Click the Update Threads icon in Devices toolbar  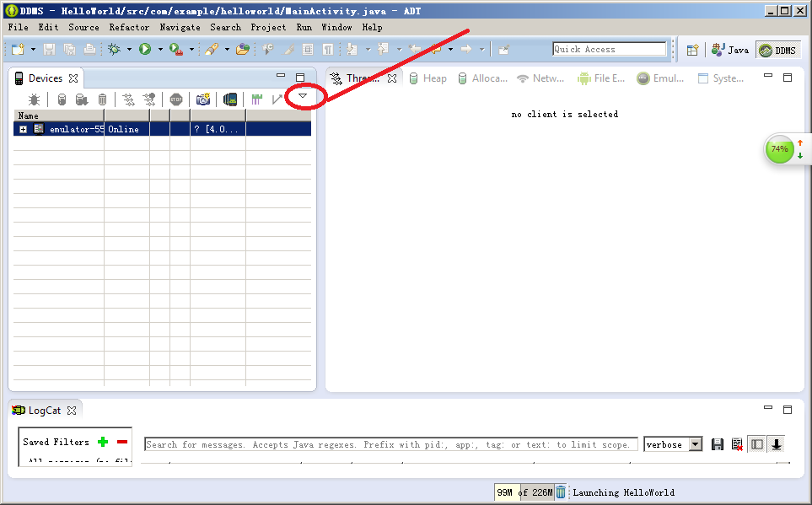128,99
